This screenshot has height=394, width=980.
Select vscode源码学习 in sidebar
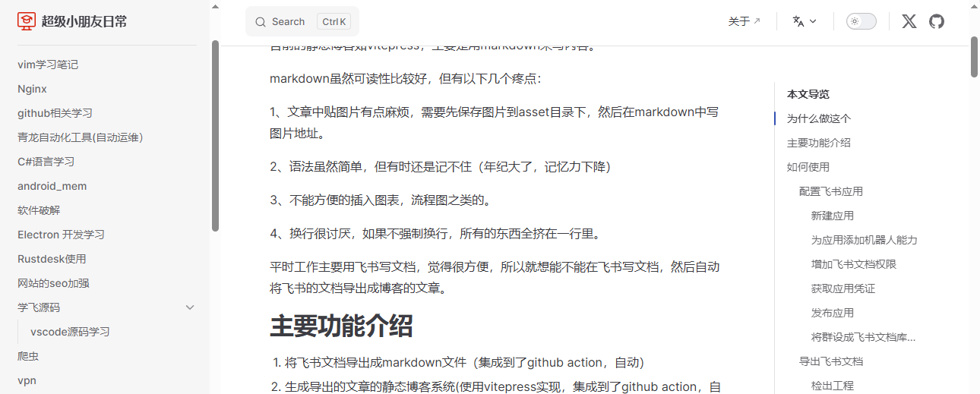(70, 332)
